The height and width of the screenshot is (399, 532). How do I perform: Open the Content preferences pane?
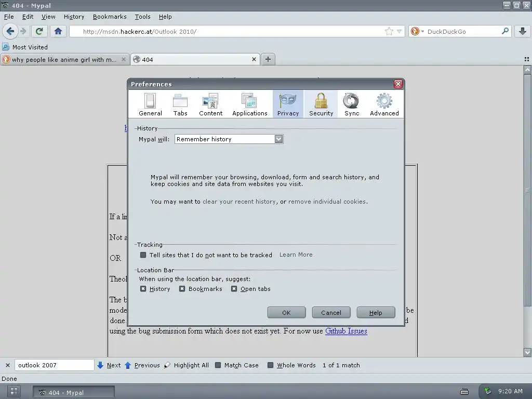point(211,104)
